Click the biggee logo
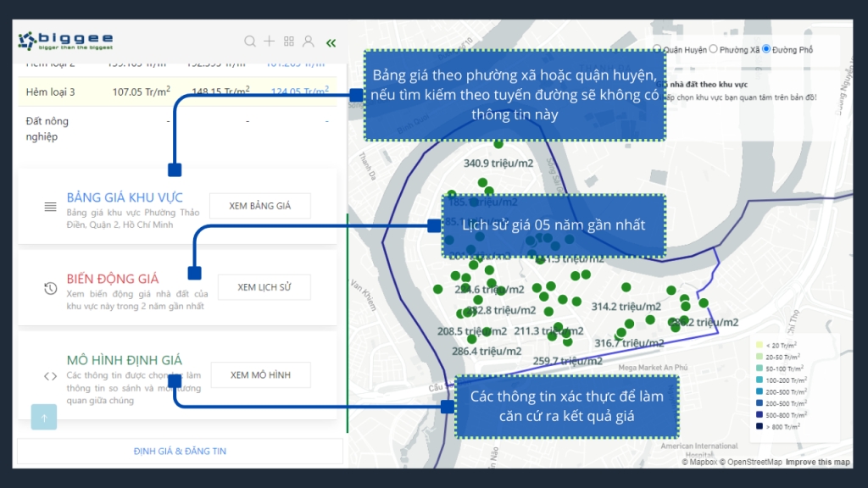The image size is (868, 488). pyautogui.click(x=66, y=41)
